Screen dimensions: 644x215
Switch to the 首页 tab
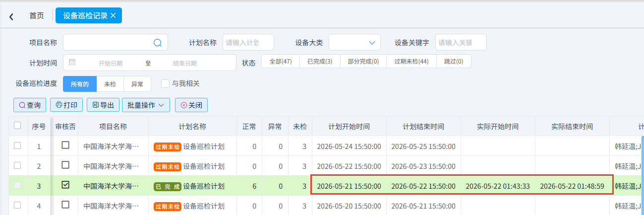(37, 15)
